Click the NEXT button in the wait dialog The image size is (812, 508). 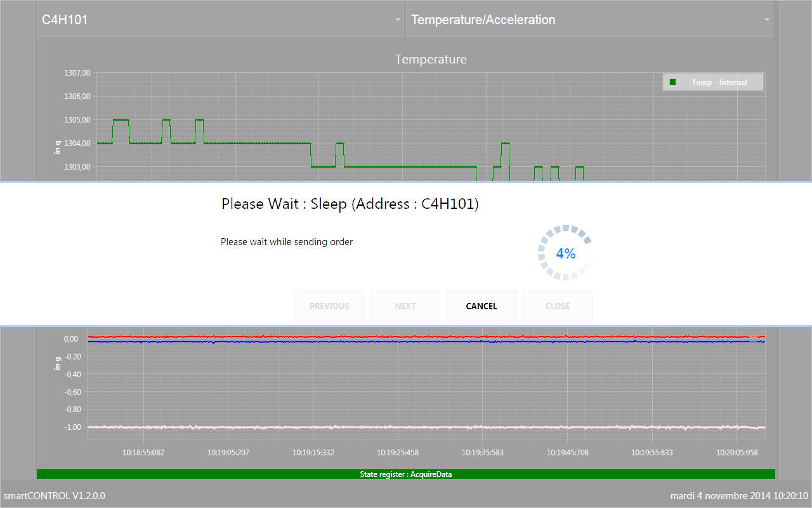pyautogui.click(x=405, y=306)
